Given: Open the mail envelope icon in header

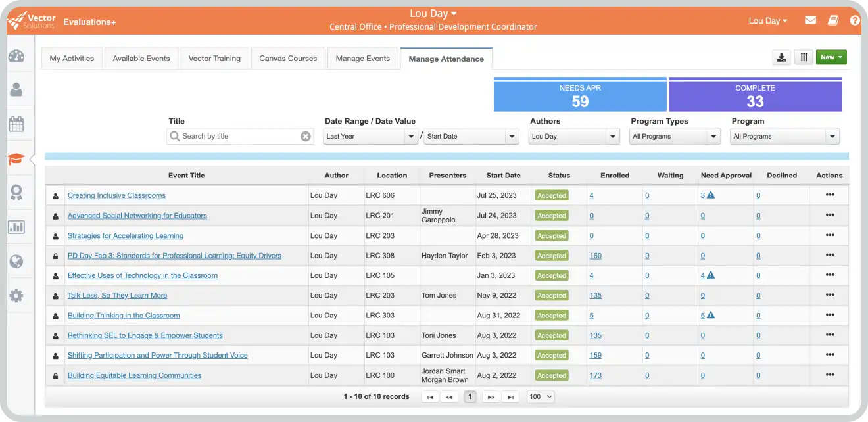Looking at the screenshot, I should click(x=810, y=20).
